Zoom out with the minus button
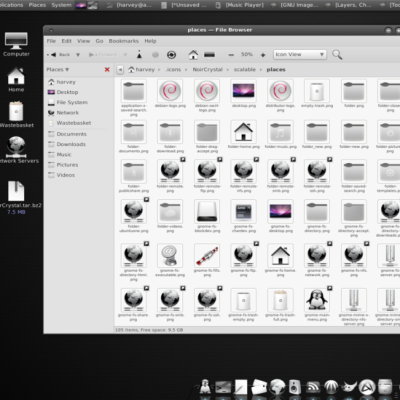 231,55
